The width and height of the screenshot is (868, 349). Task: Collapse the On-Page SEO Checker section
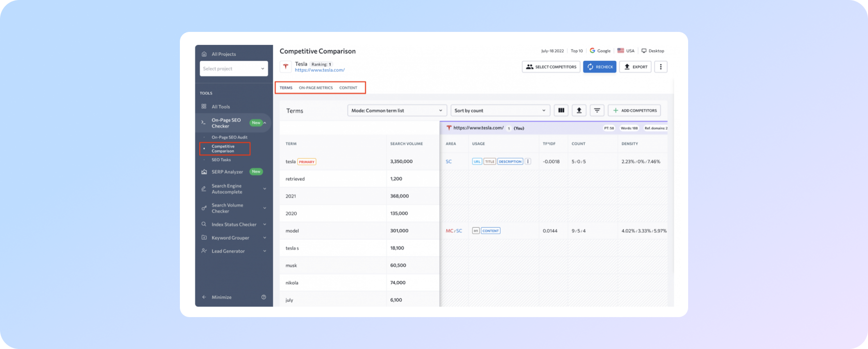(x=265, y=123)
